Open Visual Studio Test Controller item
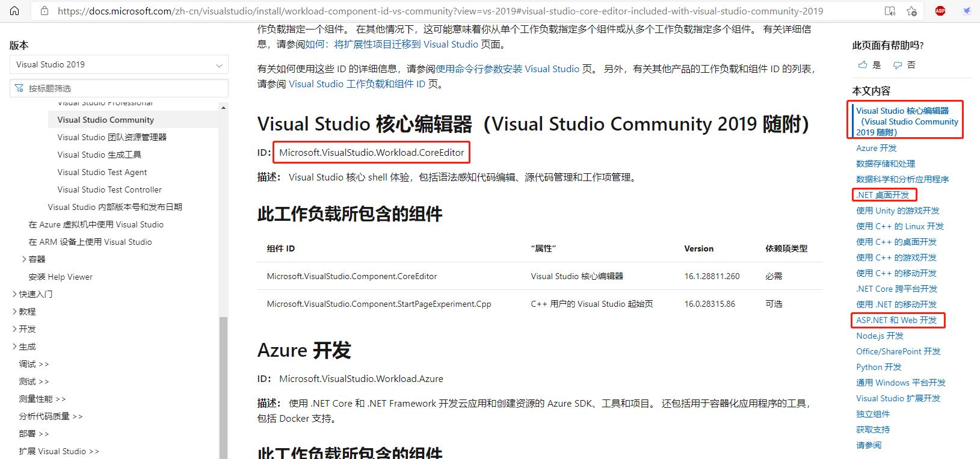 point(109,189)
